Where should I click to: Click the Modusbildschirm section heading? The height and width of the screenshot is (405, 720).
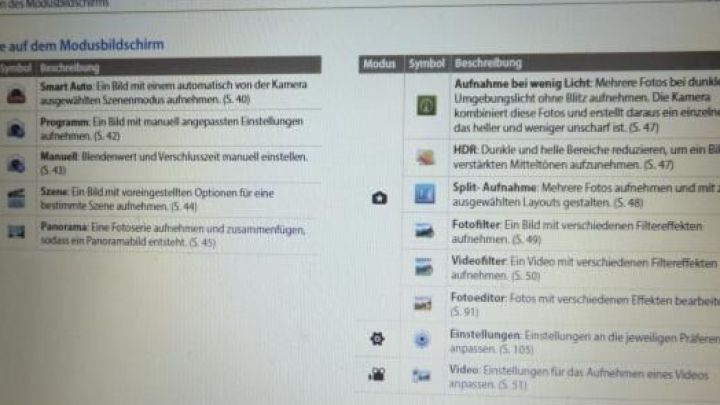click(83, 45)
